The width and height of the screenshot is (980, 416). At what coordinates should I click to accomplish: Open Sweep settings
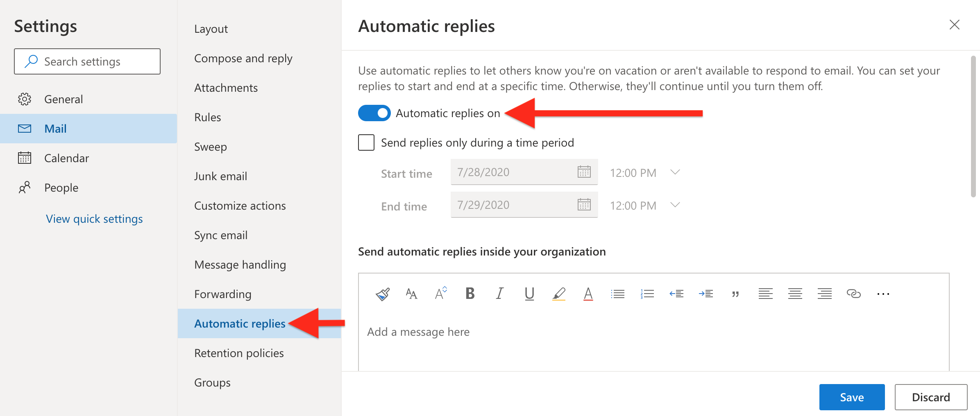(x=259, y=147)
